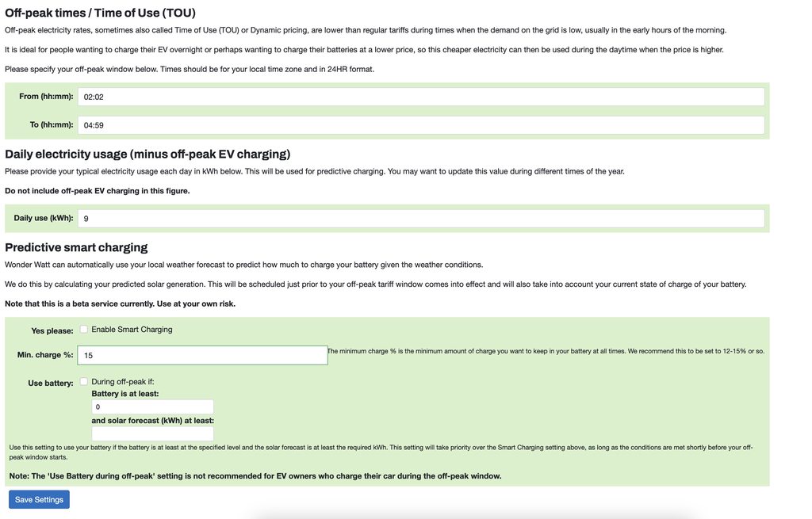Image resolution: width=812 pixels, height=519 pixels.
Task: Click the 'Daily electricity usage' section heading
Action: [147, 154]
